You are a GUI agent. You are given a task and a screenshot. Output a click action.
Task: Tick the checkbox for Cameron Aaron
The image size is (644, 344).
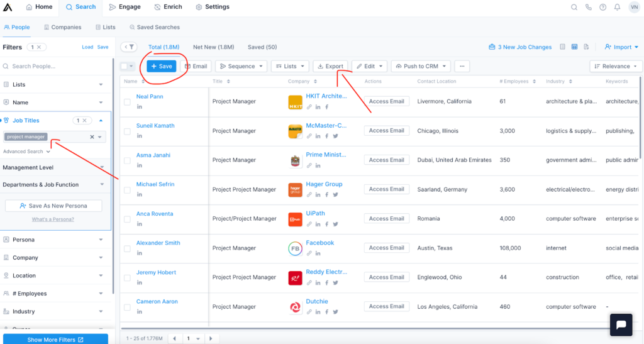[x=127, y=307]
